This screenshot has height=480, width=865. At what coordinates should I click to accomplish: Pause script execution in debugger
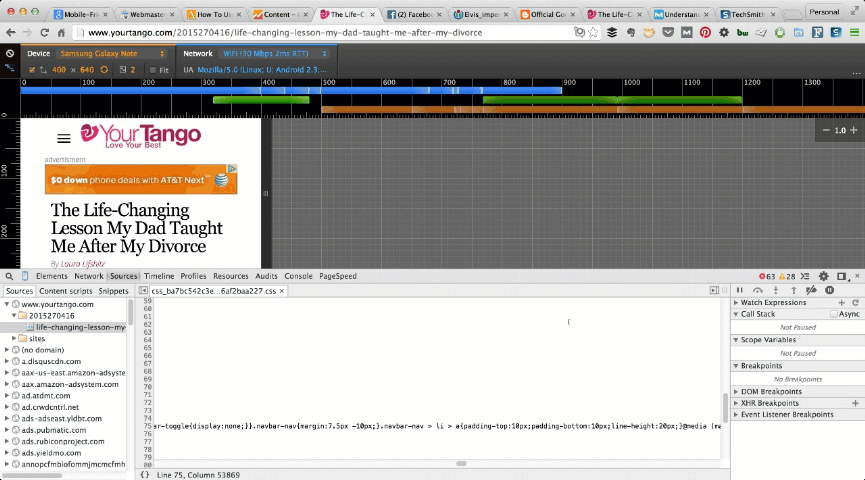coord(739,290)
